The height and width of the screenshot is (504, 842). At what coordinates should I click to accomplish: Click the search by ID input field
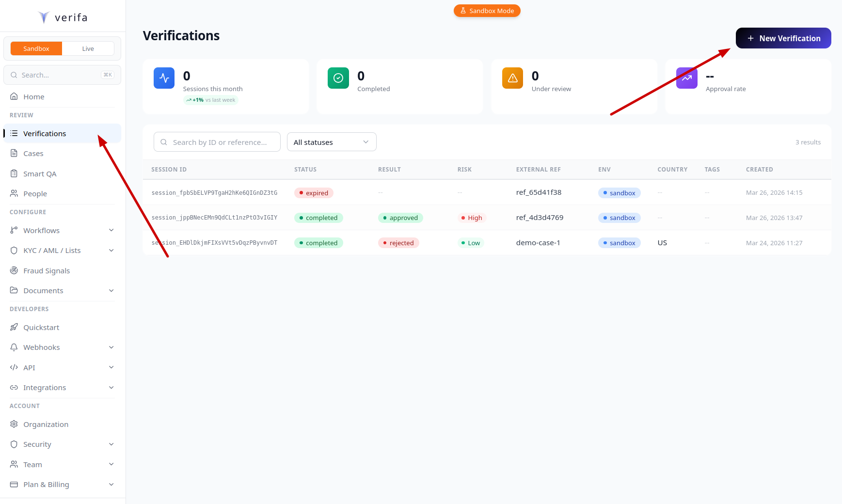tap(217, 142)
